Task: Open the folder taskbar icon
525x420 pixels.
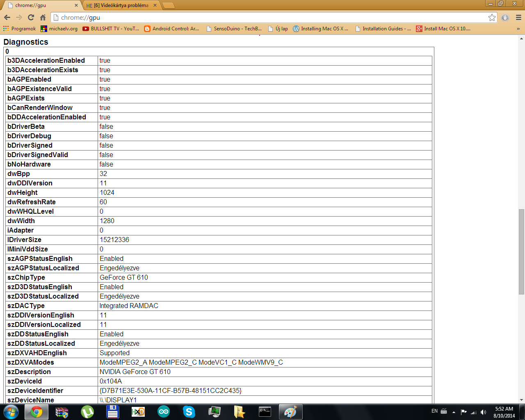Action: tap(240, 412)
